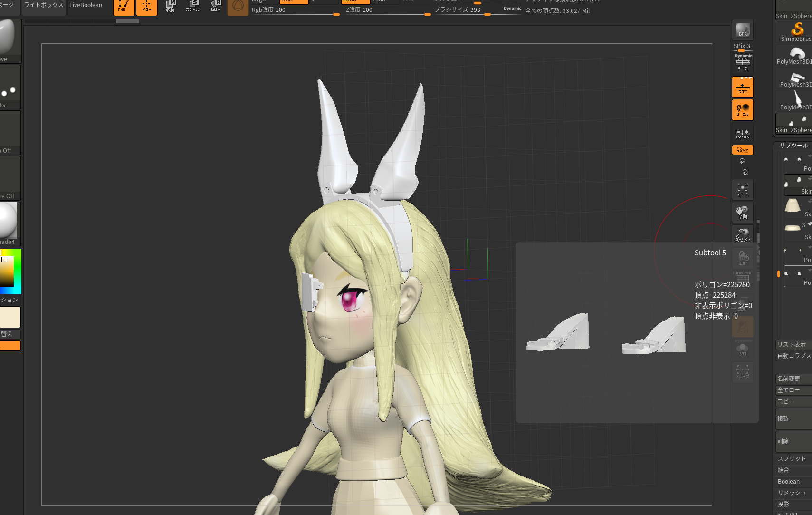The height and width of the screenshot is (515, 812).
Task: Click the duplicate (複製) subtool button
Action: click(x=793, y=419)
